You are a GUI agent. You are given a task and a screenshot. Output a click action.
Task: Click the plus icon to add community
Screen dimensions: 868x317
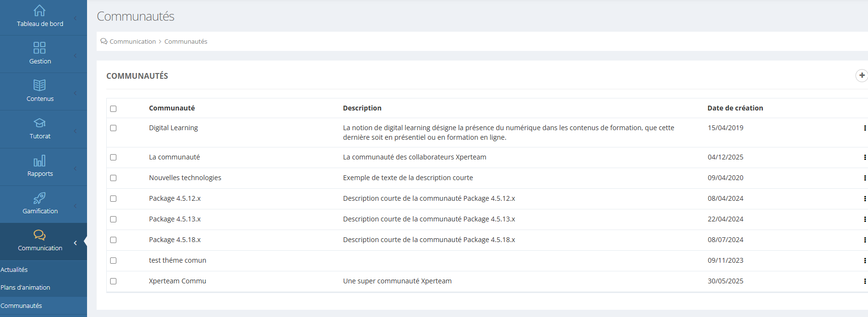point(862,75)
